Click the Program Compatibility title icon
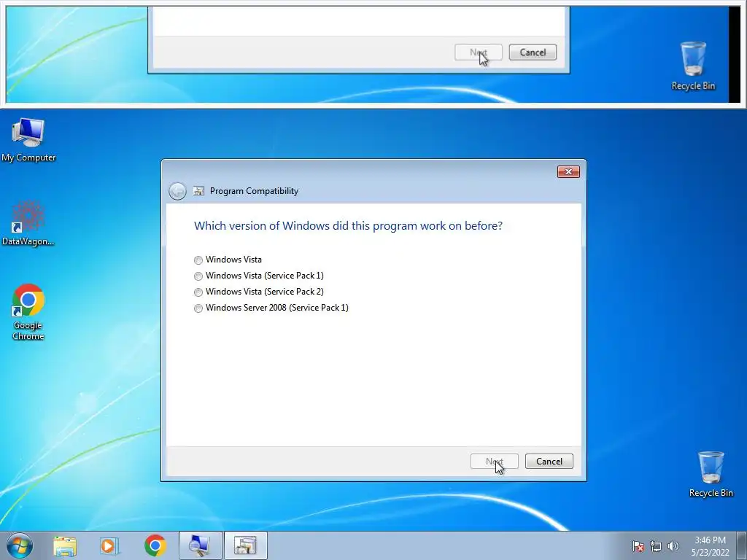This screenshot has height=560, width=747. [198, 191]
